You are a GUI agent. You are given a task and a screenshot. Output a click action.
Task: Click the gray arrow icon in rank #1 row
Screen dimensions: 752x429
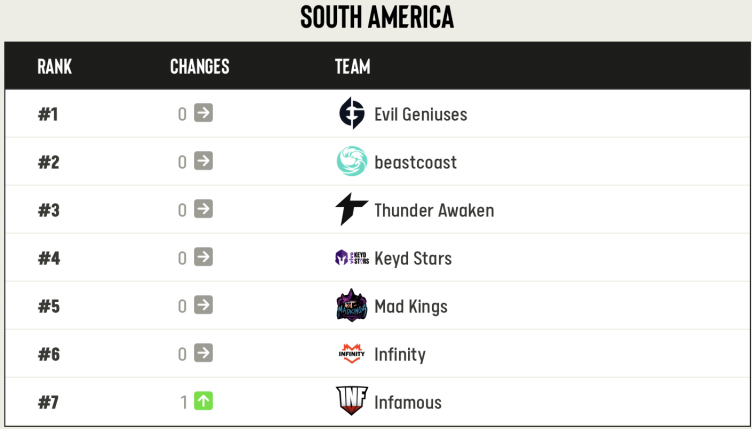(203, 114)
